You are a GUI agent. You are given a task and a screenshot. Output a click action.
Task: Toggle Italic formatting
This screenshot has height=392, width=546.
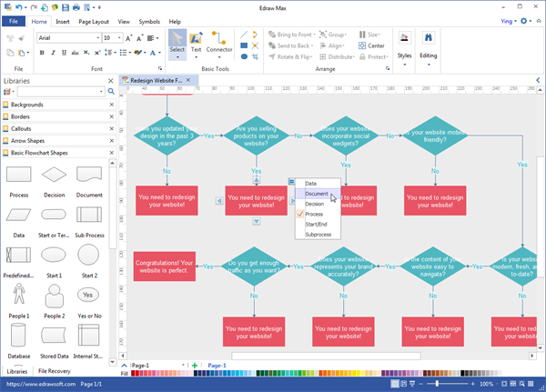[53, 53]
